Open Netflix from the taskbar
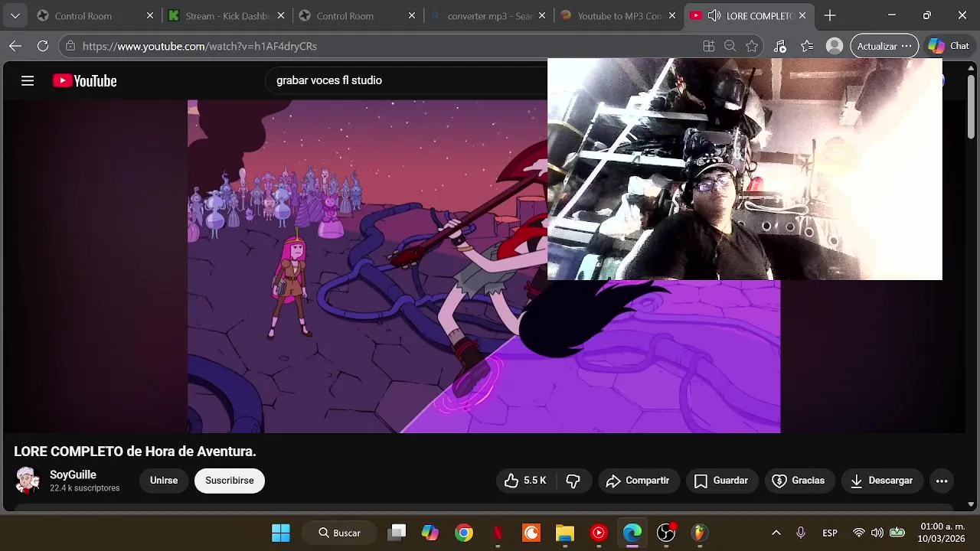980x551 pixels. [498, 533]
